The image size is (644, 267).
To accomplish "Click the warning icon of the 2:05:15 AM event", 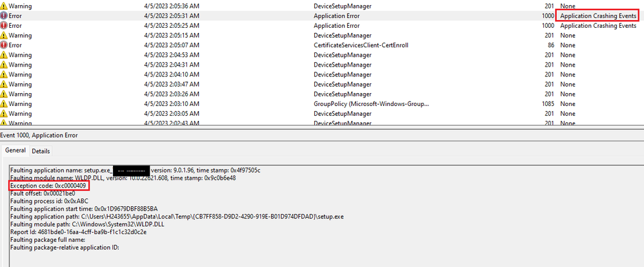I will pos(4,36).
